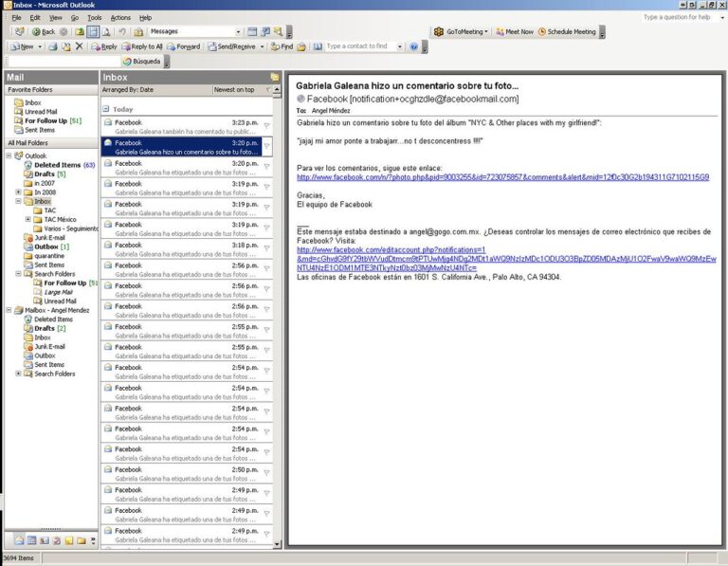Collapse Mailbox - Angel Mendez tree

coord(9,310)
